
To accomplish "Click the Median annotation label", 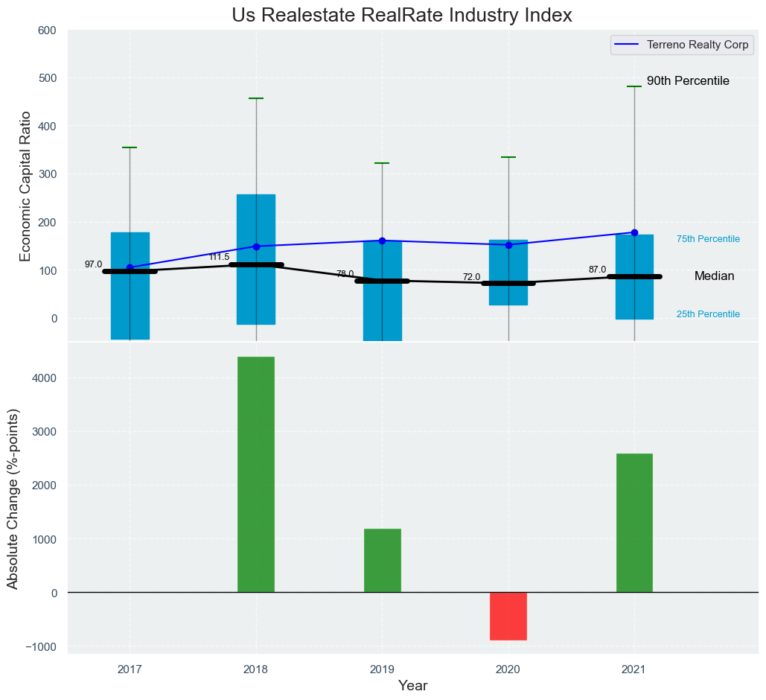I will [714, 276].
